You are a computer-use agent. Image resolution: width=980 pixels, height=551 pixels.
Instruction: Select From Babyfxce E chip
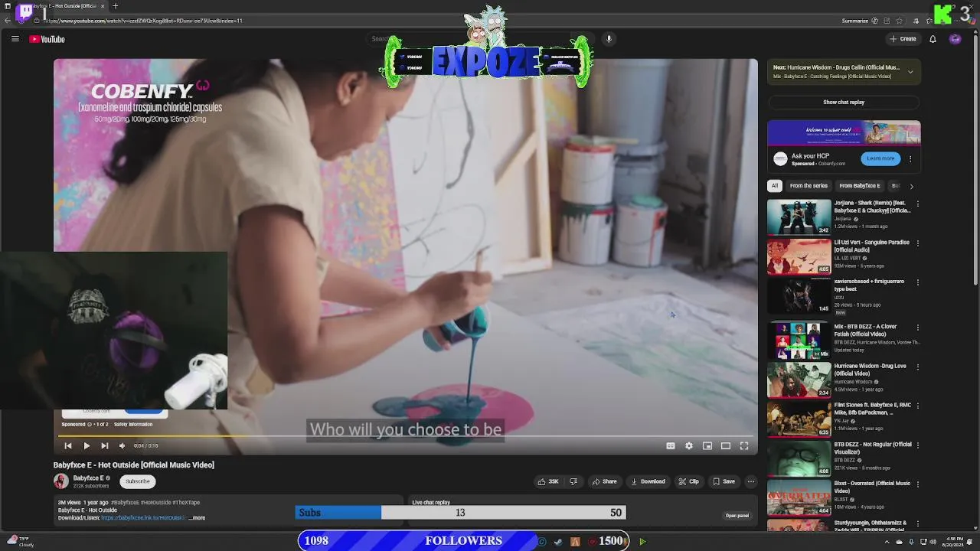(860, 186)
